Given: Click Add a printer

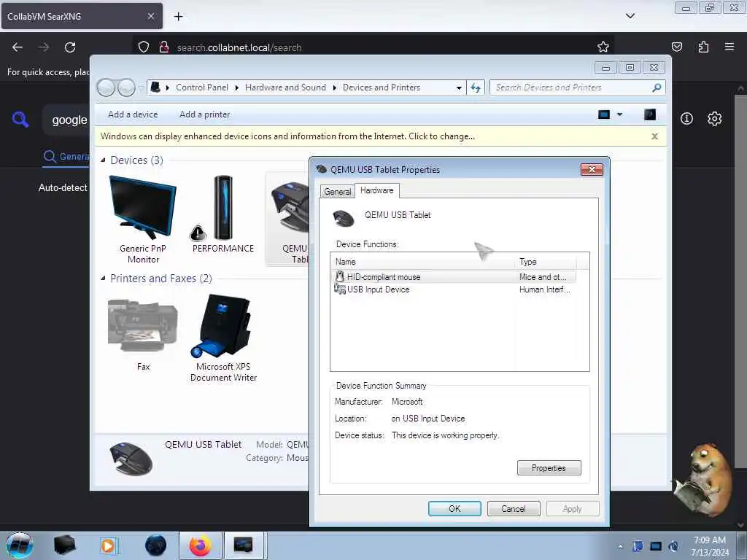Looking at the screenshot, I should click(x=204, y=114).
